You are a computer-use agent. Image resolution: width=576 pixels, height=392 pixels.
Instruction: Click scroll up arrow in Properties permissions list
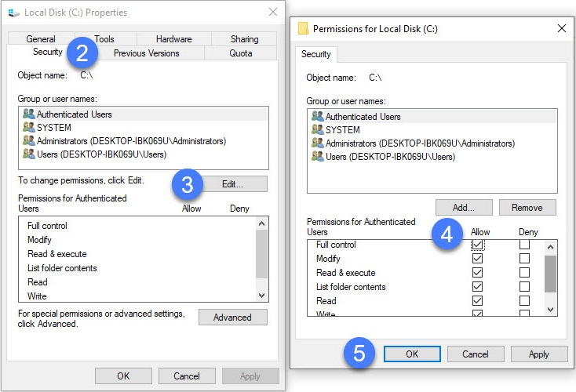click(x=261, y=223)
